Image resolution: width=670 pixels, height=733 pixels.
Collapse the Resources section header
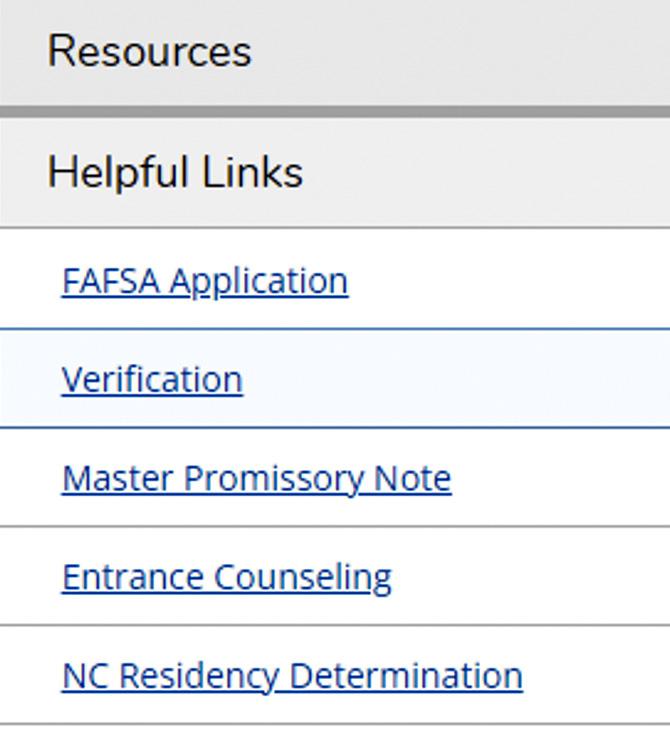[x=335, y=52]
